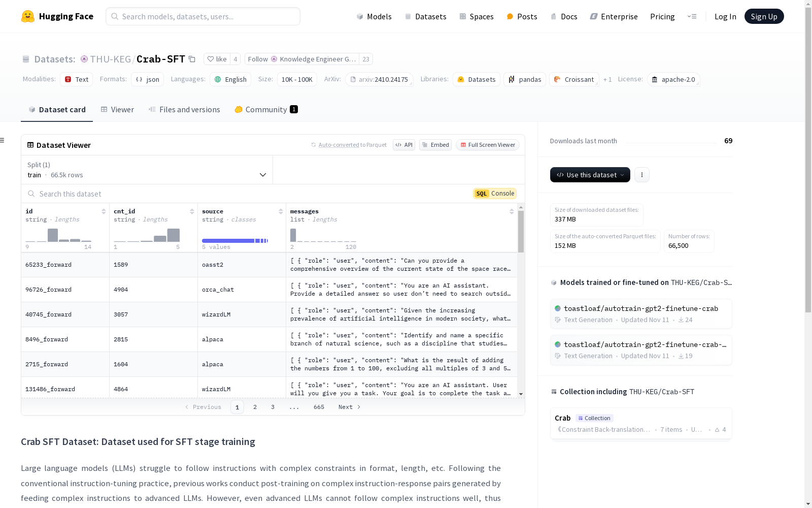Screen dimensions: 812x508
Task: Open the Crab collection card
Action: [641, 424]
